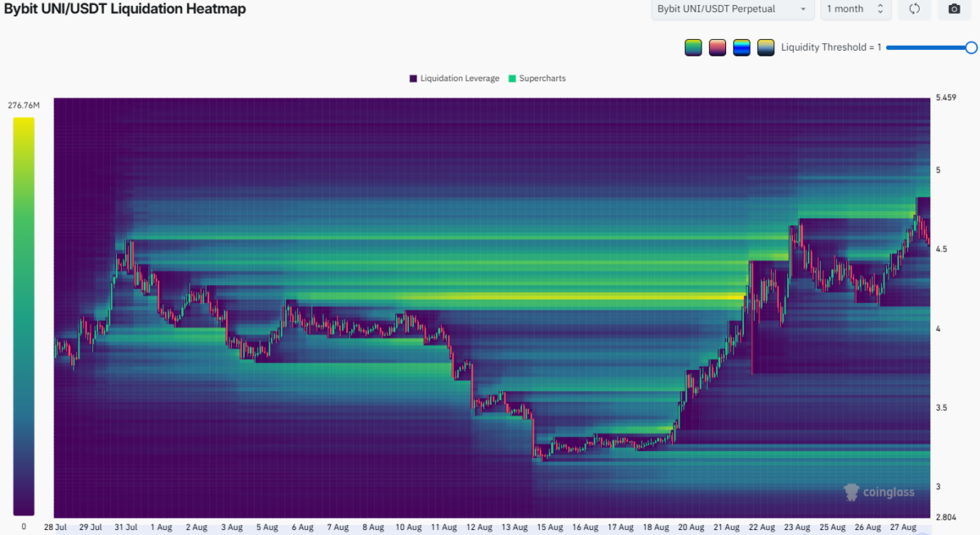
Task: Click the 5 Aug date label
Action: (x=267, y=528)
